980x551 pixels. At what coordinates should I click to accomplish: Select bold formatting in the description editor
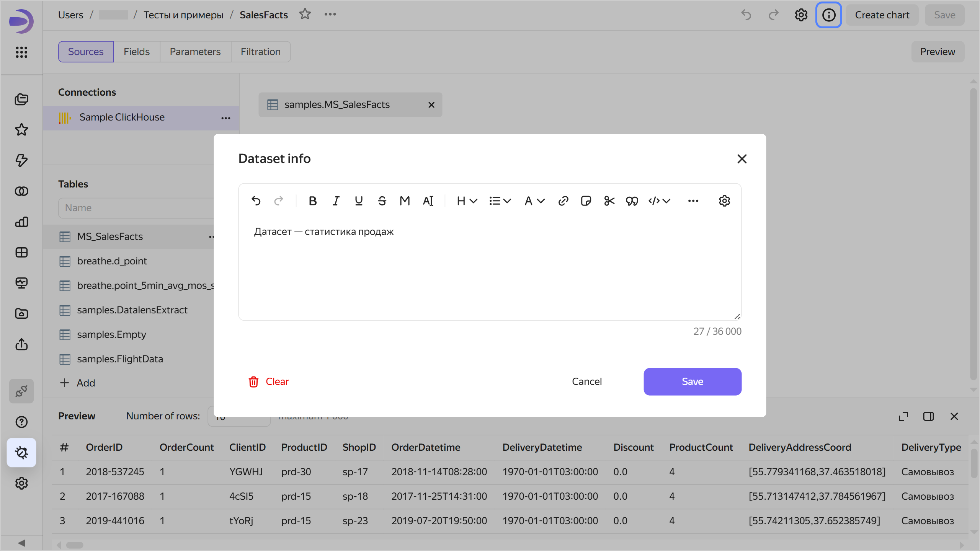(313, 201)
